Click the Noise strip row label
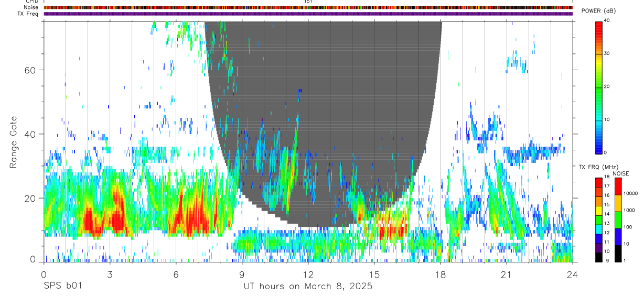The image size is (644, 297). pyautogui.click(x=31, y=7)
